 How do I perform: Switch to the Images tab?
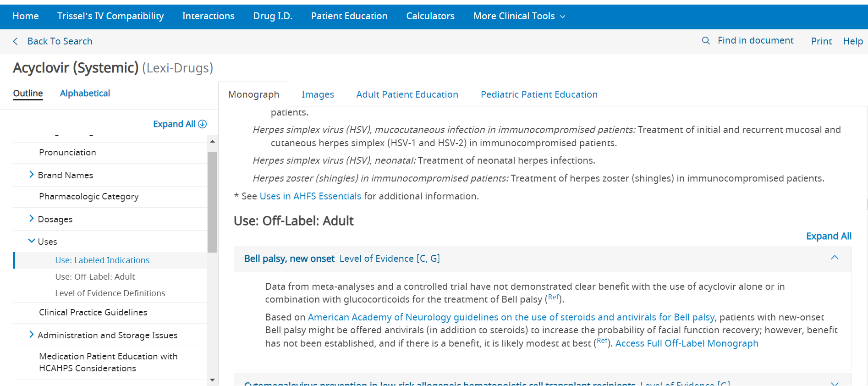(318, 94)
